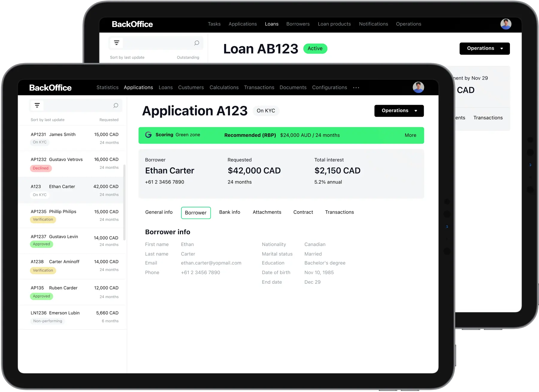
Task: Click More in the scoring banner
Action: 410,135
